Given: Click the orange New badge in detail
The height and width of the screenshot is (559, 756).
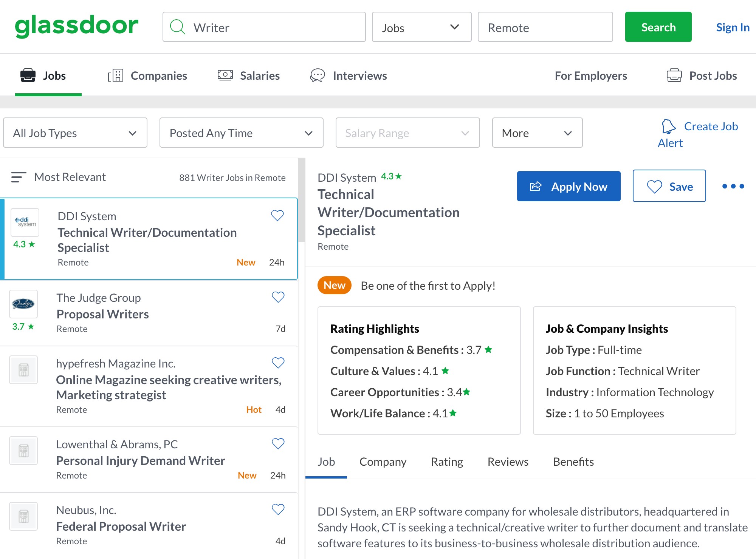Looking at the screenshot, I should (335, 285).
